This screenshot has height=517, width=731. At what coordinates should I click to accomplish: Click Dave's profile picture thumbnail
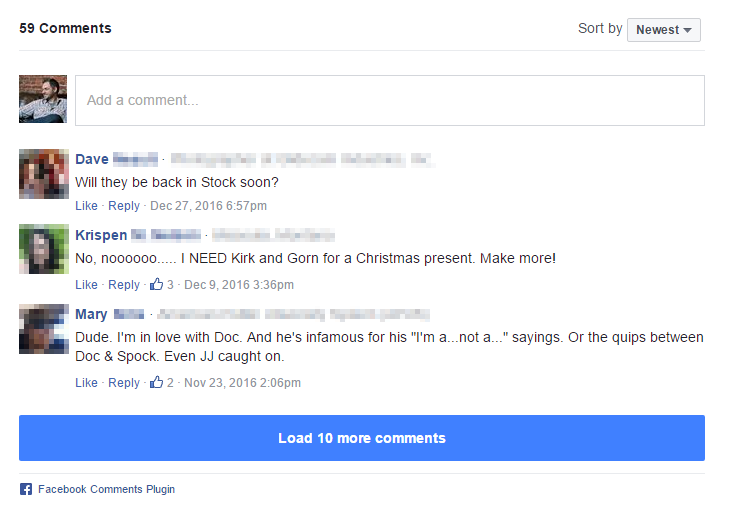pos(44,174)
